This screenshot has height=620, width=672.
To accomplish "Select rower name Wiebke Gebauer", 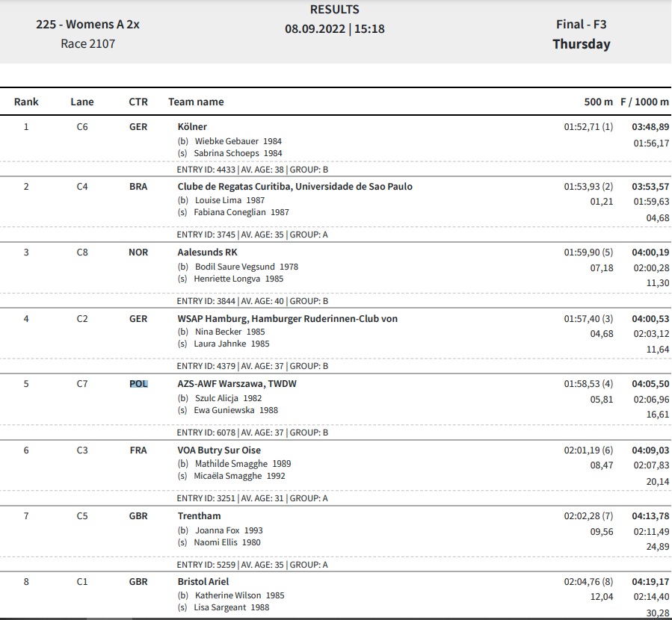I will pyautogui.click(x=226, y=141).
